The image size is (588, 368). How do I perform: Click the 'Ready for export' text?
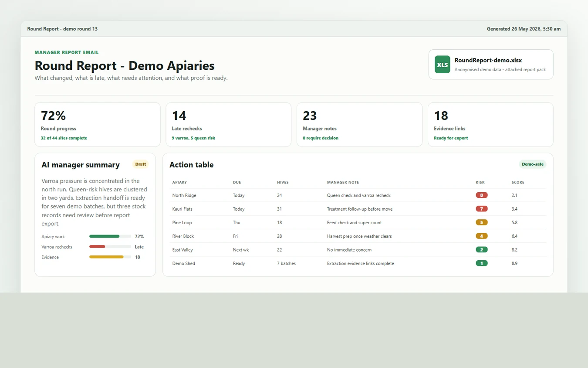451,138
